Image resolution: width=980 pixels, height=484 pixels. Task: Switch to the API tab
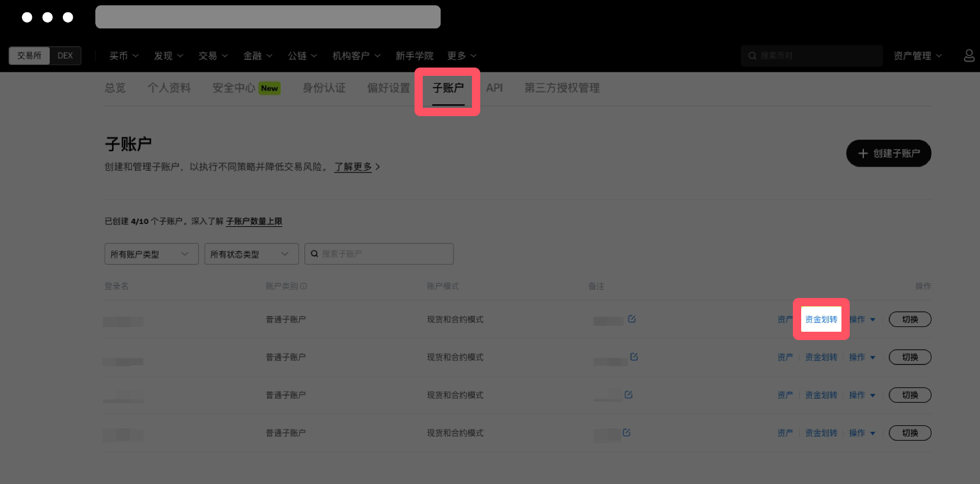click(x=494, y=88)
